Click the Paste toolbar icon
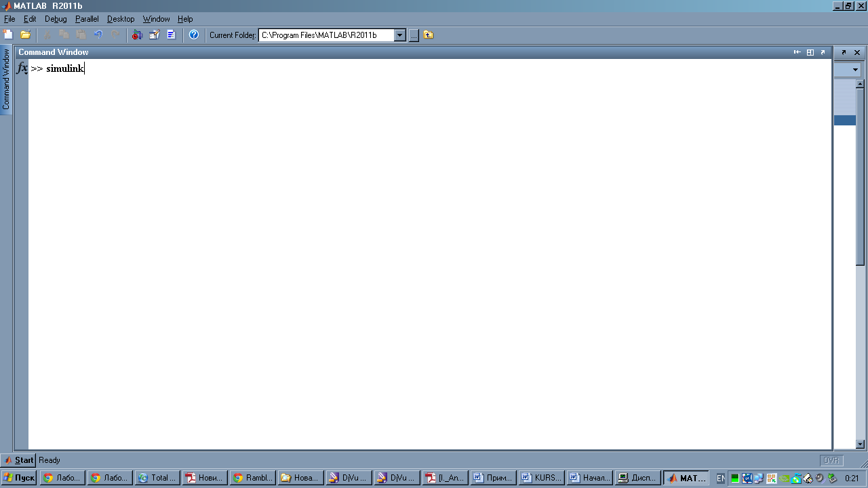This screenshot has width=868, height=488. (x=81, y=35)
